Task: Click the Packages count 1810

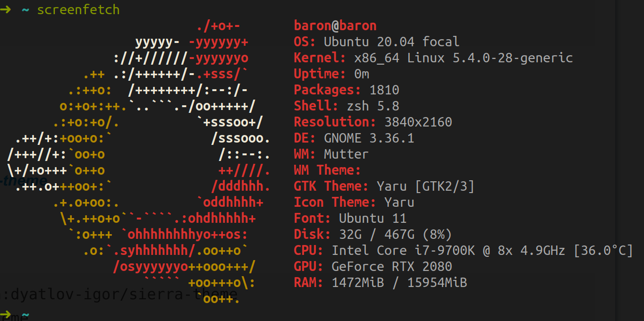Action: coord(384,90)
